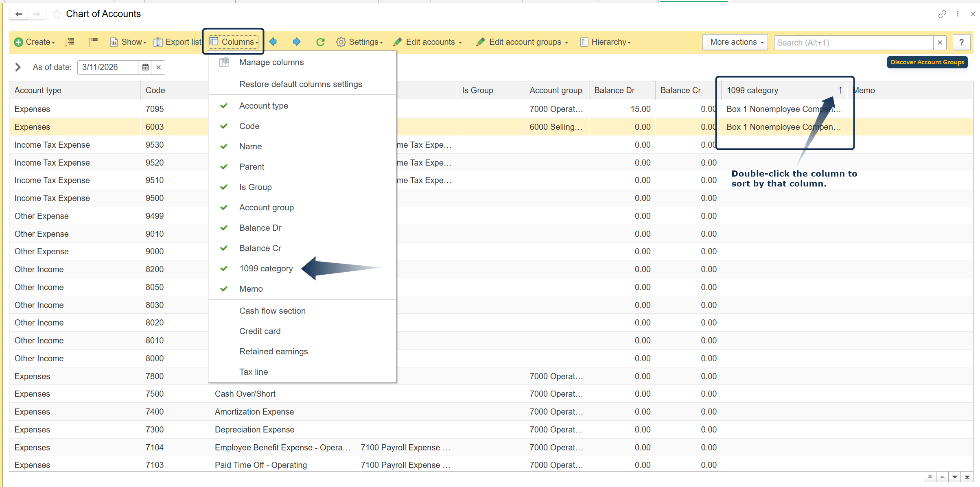The image size is (980, 487).
Task: Open the As of date calendar picker
Action: (145, 67)
